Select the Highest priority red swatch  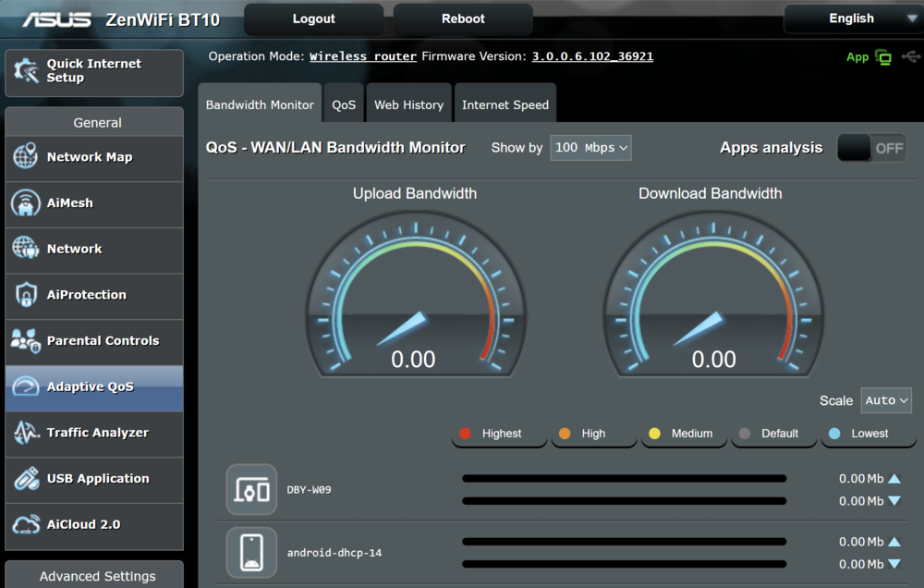click(465, 434)
